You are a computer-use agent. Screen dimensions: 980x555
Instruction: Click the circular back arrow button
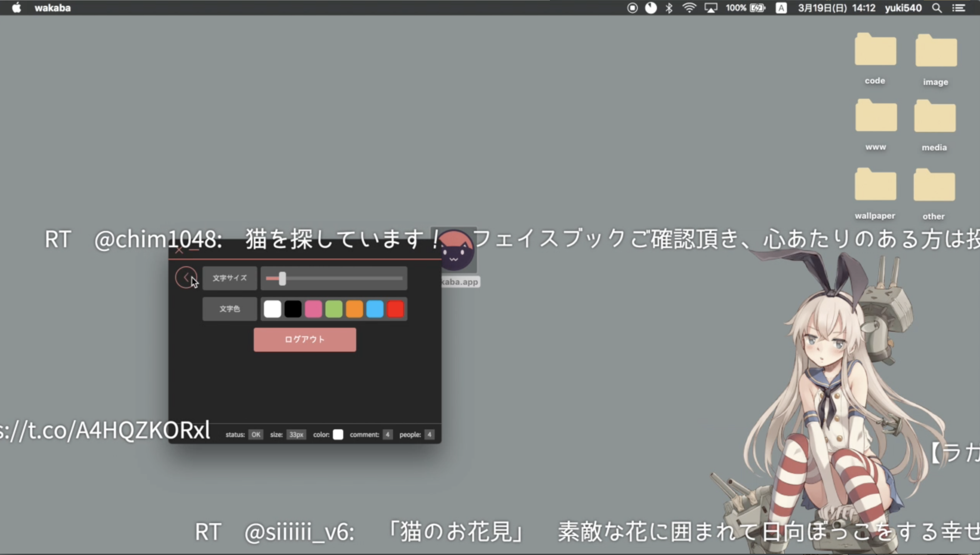pyautogui.click(x=186, y=277)
